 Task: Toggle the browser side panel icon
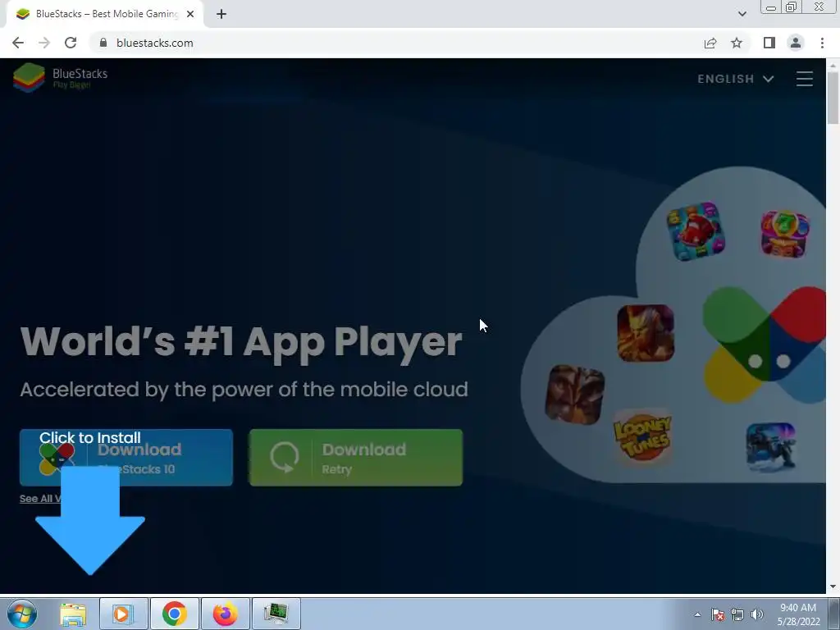(769, 43)
